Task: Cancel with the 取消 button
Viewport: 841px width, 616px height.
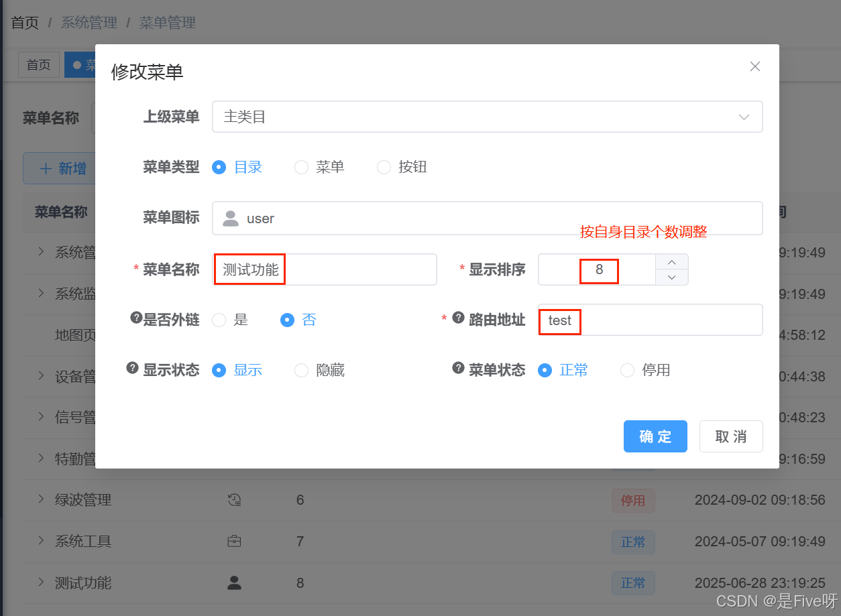Action: (x=731, y=436)
